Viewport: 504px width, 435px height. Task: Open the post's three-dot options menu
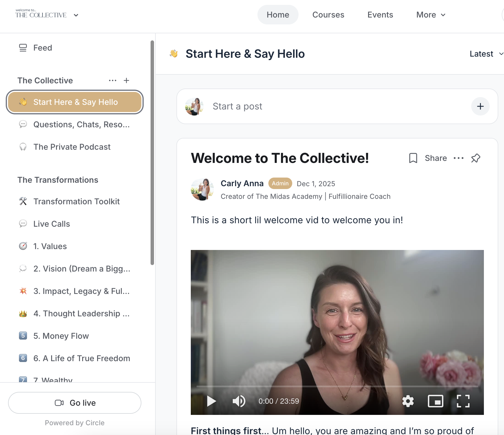(458, 158)
